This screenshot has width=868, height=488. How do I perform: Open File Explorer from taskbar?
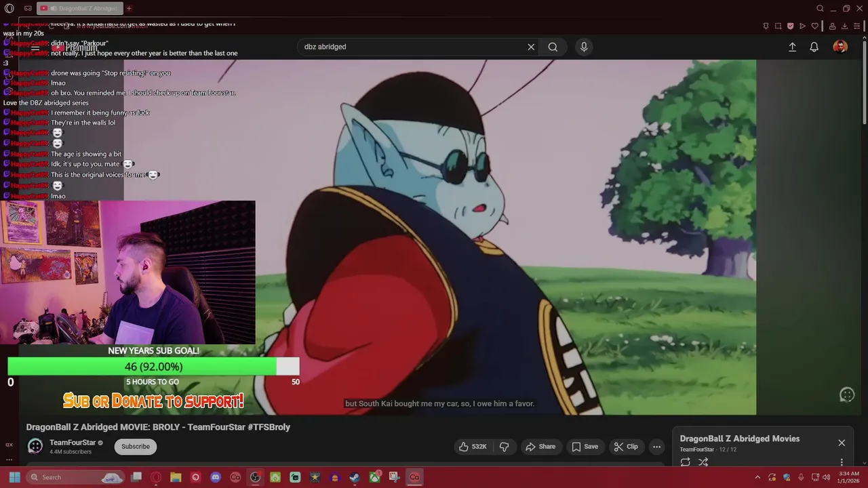[176, 477]
